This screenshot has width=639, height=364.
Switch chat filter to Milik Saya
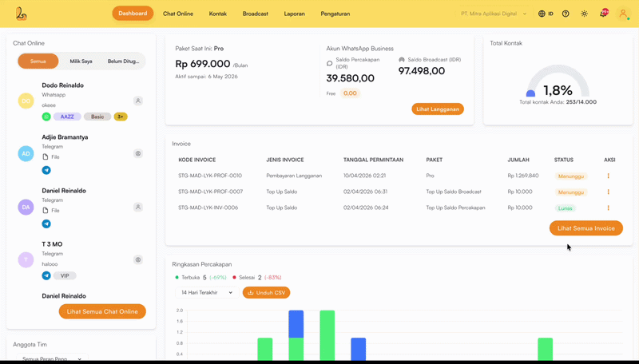coord(81,61)
